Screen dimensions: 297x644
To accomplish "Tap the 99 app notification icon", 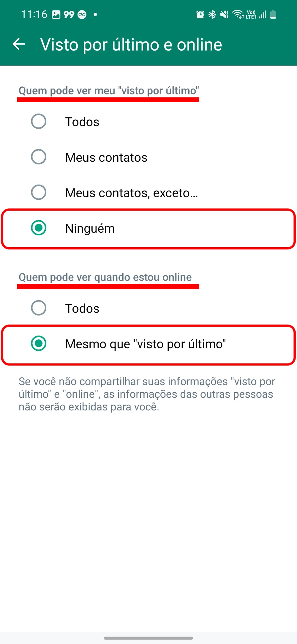I will 69,15.
